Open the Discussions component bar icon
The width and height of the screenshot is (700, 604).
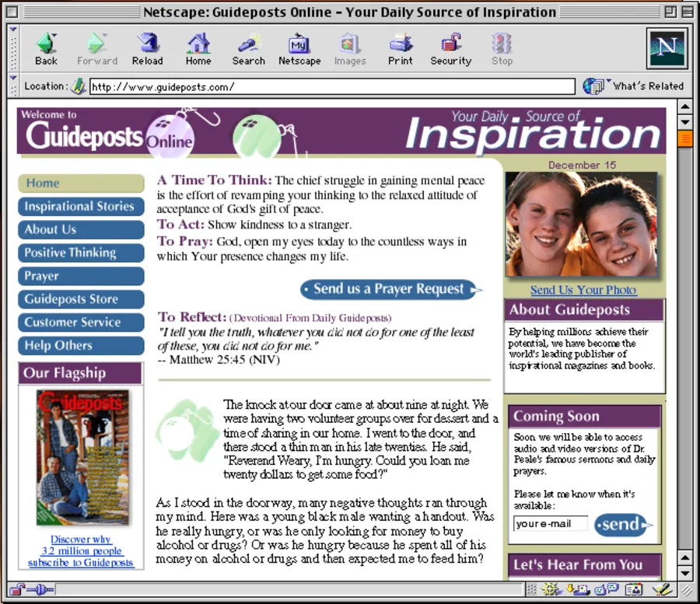(607, 590)
